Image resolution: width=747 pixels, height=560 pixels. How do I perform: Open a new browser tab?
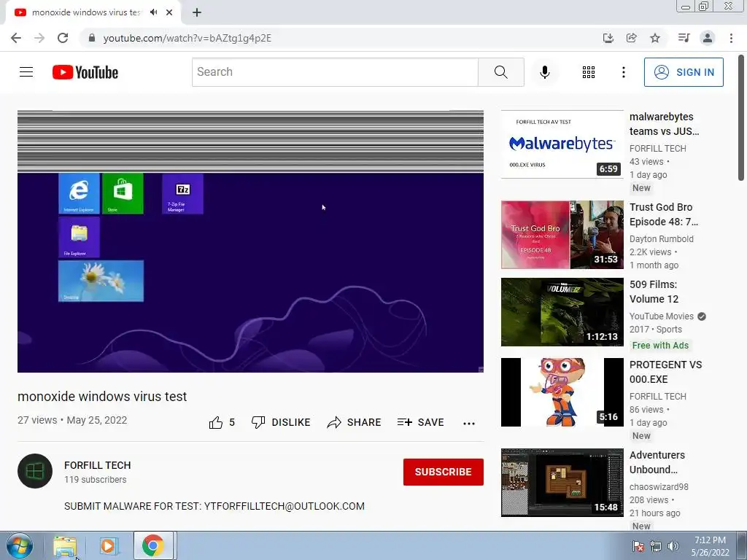197,12
